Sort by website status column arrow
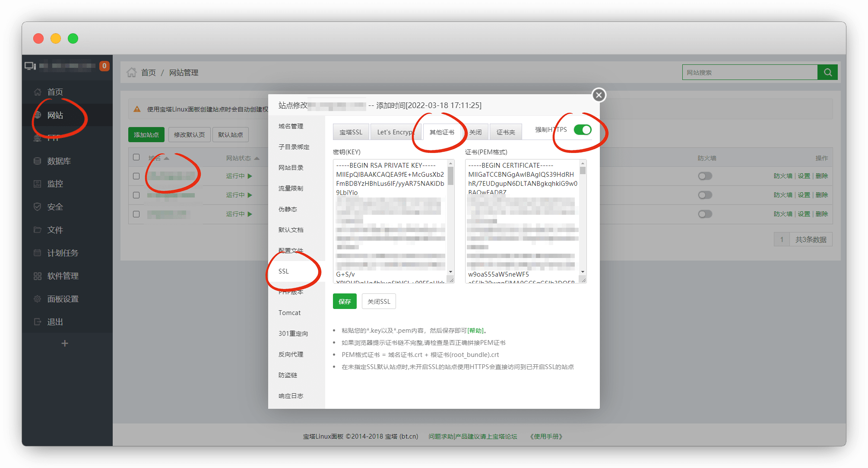This screenshot has height=468, width=868. click(257, 159)
